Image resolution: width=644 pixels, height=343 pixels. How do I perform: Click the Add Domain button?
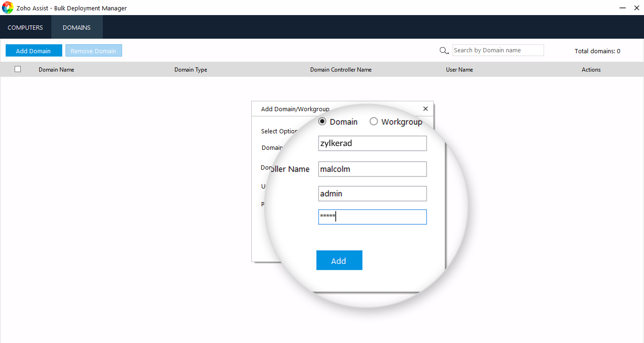coord(33,51)
